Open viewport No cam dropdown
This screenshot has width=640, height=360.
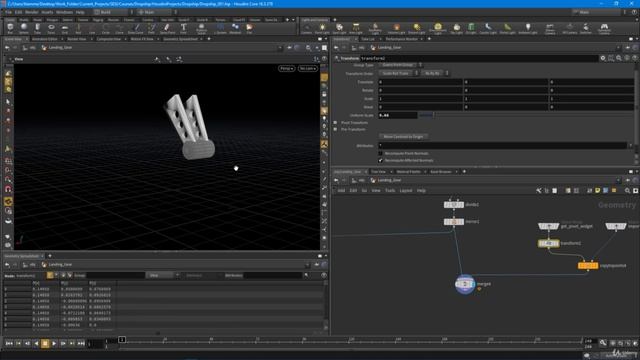coord(308,69)
